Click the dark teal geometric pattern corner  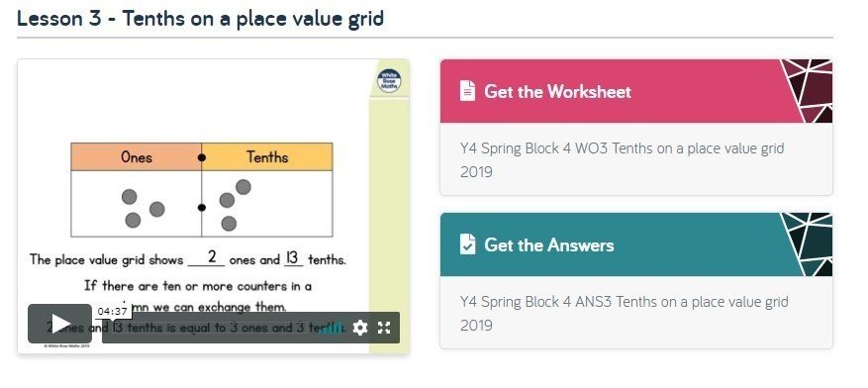(x=809, y=244)
